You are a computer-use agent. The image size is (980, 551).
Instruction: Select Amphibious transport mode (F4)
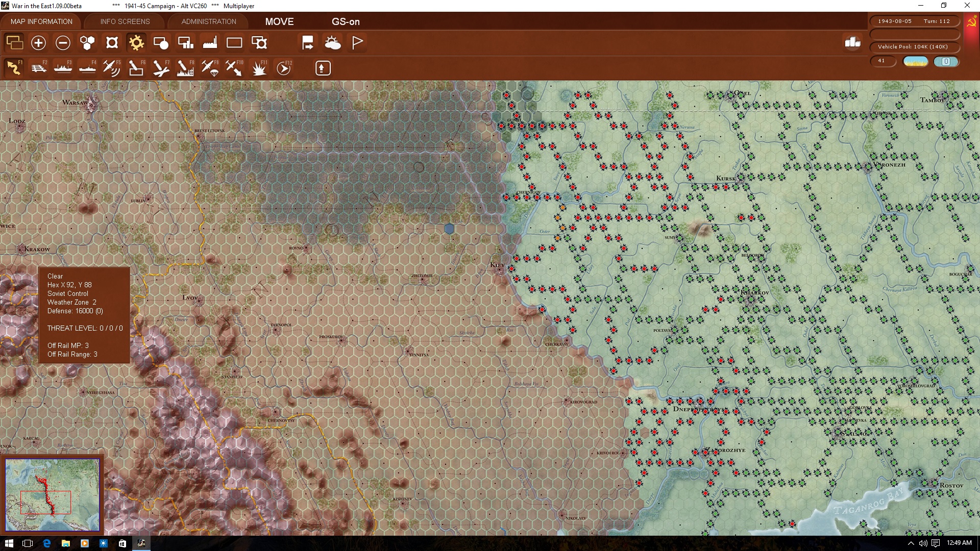[x=87, y=68]
